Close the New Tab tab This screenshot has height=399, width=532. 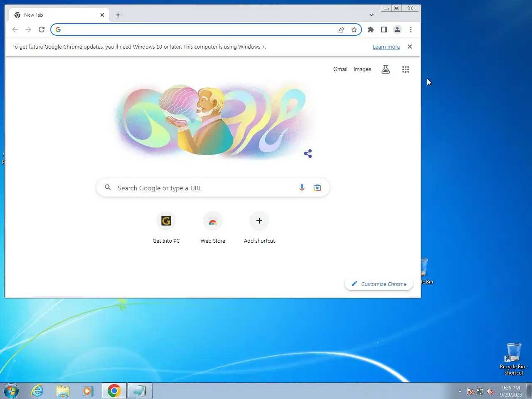point(102,15)
